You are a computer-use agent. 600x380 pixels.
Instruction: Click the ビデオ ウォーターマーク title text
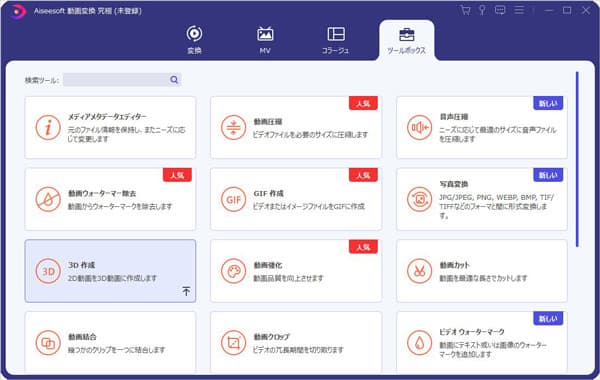472,332
